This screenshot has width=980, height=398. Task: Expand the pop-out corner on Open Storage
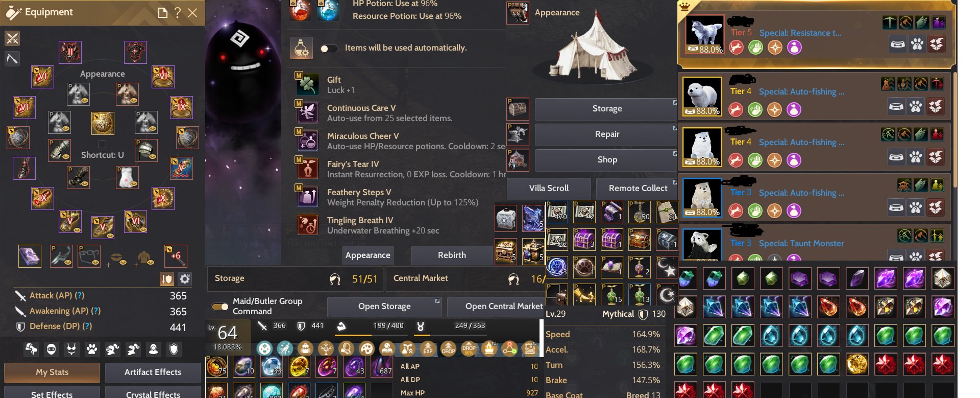coord(437,301)
